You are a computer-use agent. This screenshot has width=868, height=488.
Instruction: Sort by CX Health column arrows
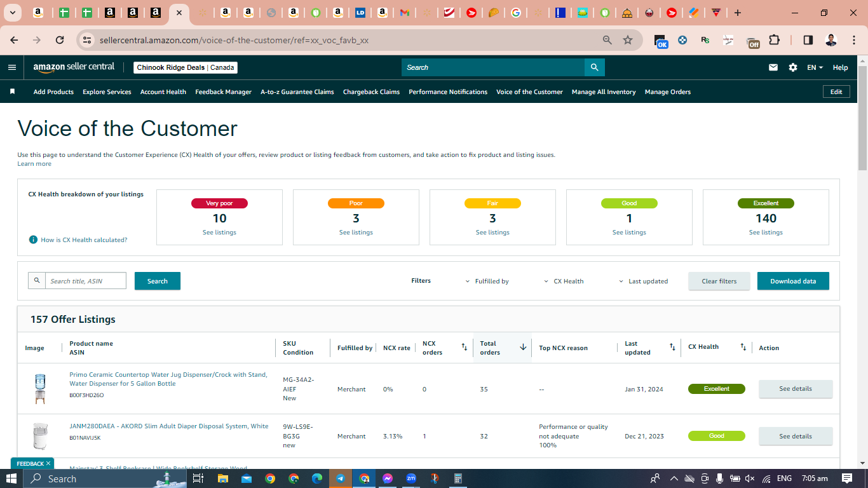[x=743, y=347]
